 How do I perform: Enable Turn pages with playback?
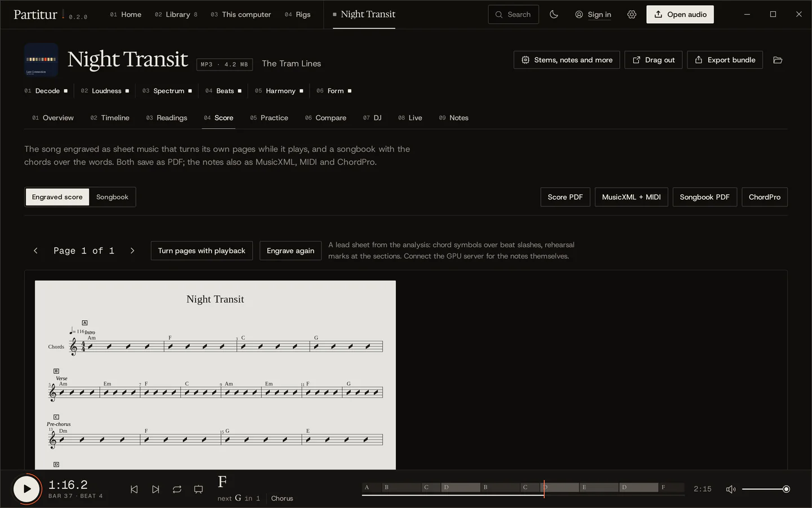(x=202, y=251)
